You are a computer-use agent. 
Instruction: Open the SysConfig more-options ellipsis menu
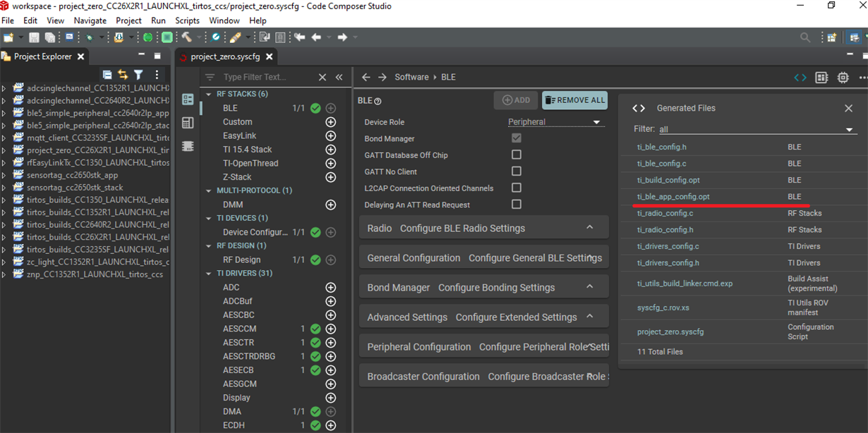[862, 78]
